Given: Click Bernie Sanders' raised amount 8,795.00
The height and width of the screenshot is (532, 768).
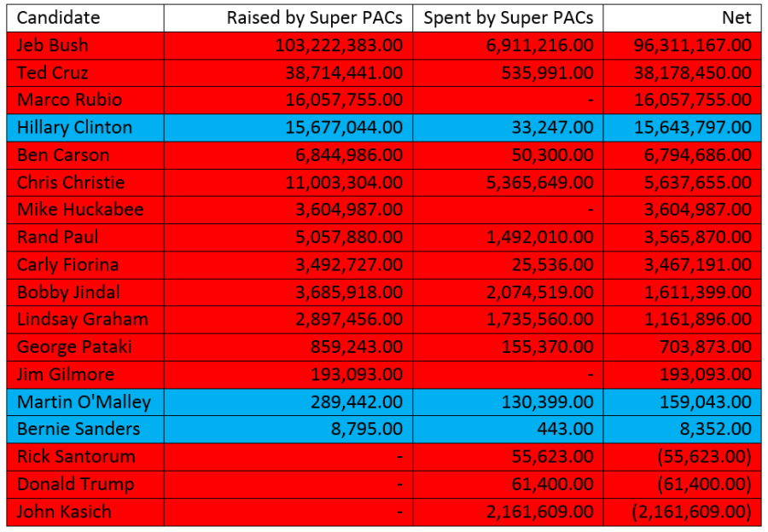Looking at the screenshot, I should (367, 429).
